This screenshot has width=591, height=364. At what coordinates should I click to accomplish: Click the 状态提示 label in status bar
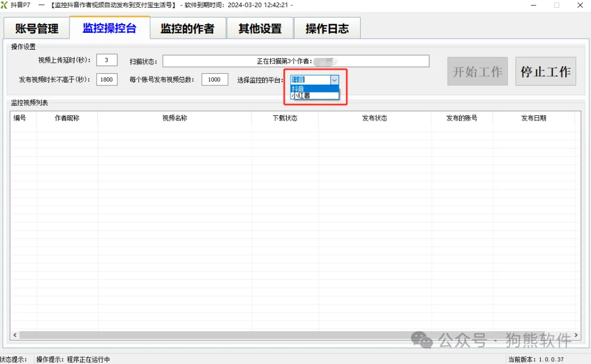pos(14,360)
